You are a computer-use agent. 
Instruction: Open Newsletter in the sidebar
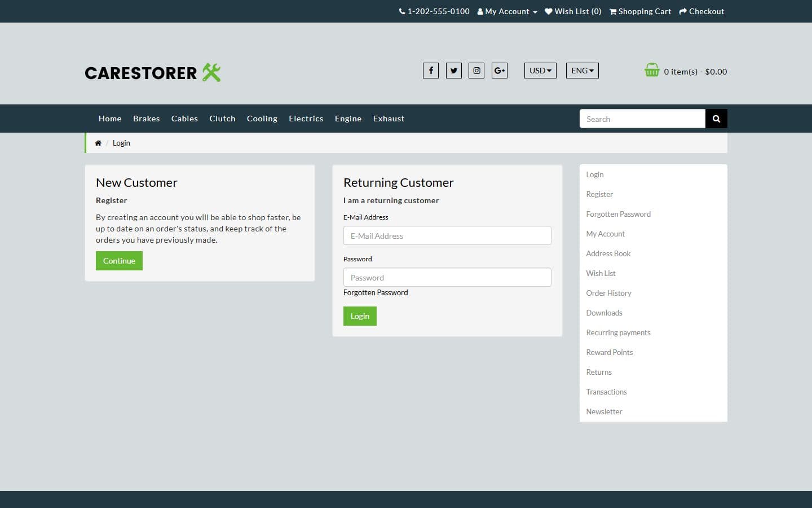click(604, 411)
